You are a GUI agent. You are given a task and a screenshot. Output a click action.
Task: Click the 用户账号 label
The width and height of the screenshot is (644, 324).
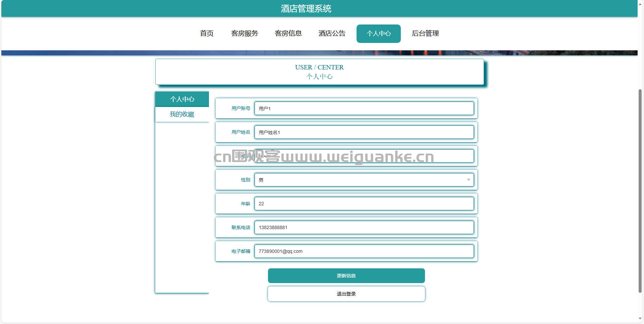click(241, 108)
